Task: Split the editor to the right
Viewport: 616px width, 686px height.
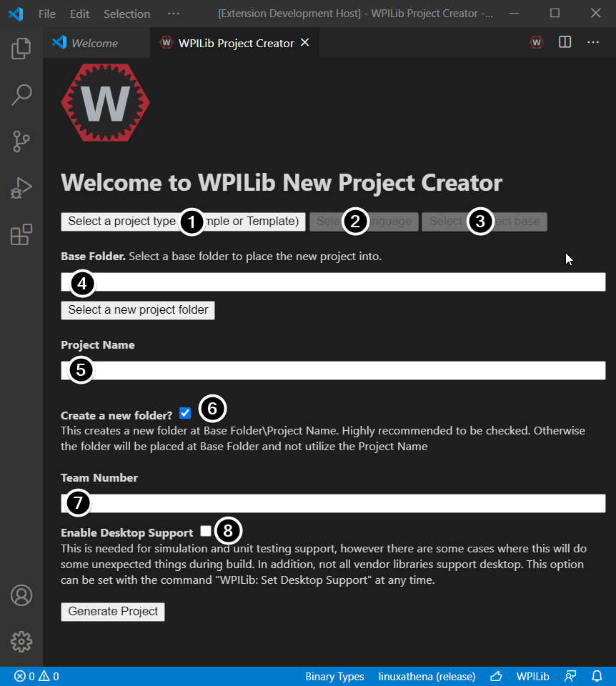Action: click(565, 42)
